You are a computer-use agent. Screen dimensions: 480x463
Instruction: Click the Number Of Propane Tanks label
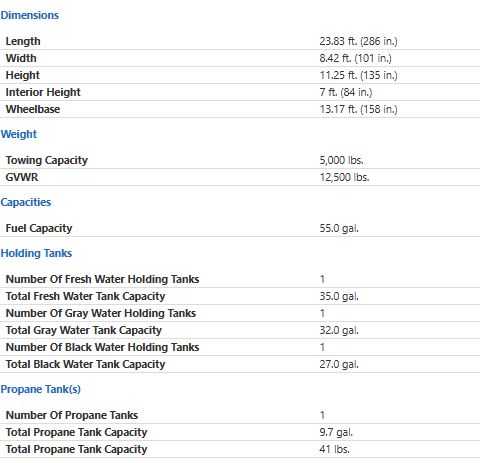(x=72, y=415)
